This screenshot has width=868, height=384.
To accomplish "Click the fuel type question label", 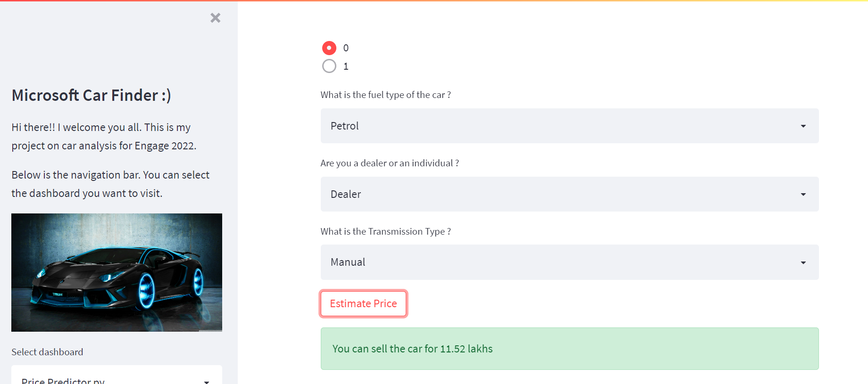I will pyautogui.click(x=385, y=95).
